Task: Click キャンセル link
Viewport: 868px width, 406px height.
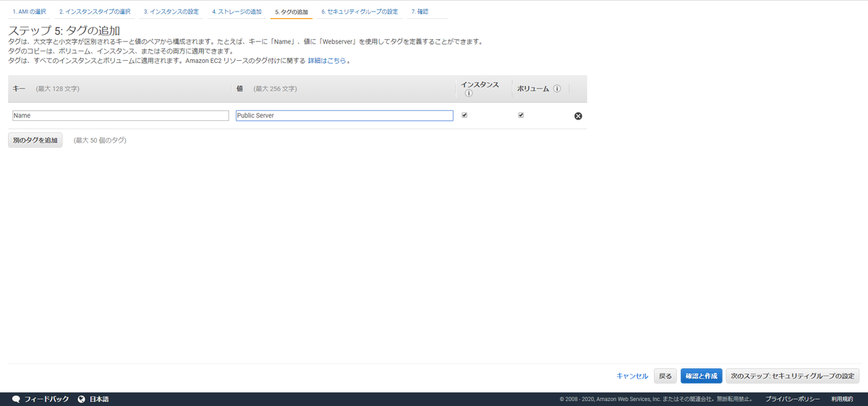Action: [632, 376]
